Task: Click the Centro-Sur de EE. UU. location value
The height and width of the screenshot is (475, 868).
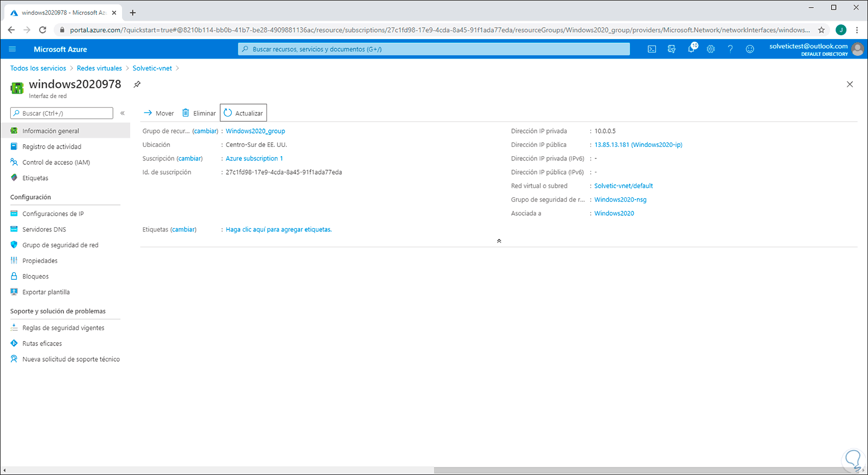Action: click(256, 145)
